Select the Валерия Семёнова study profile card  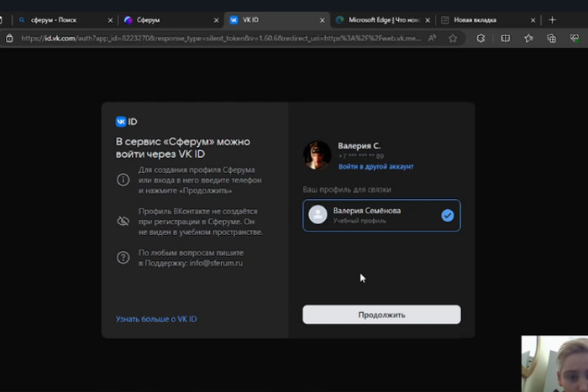point(381,215)
